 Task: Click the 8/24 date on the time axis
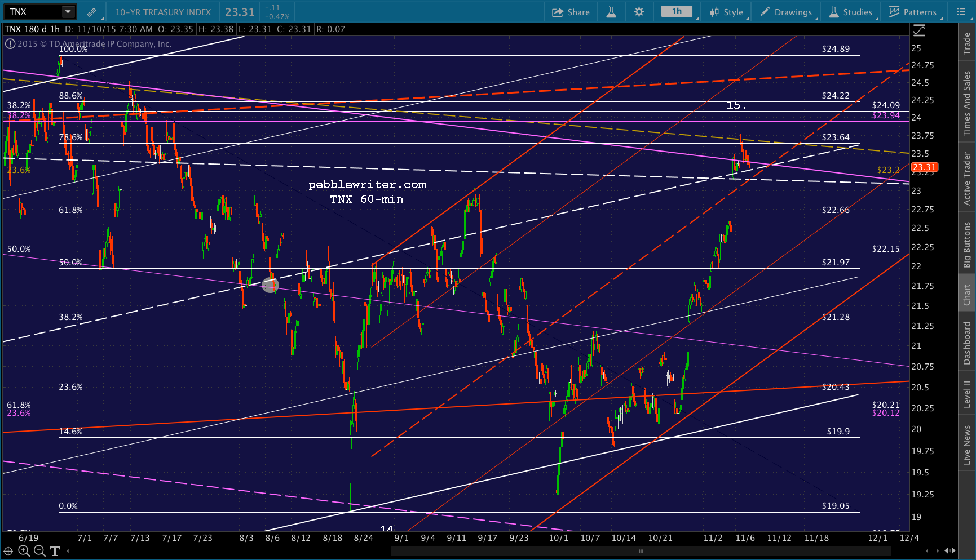364,538
